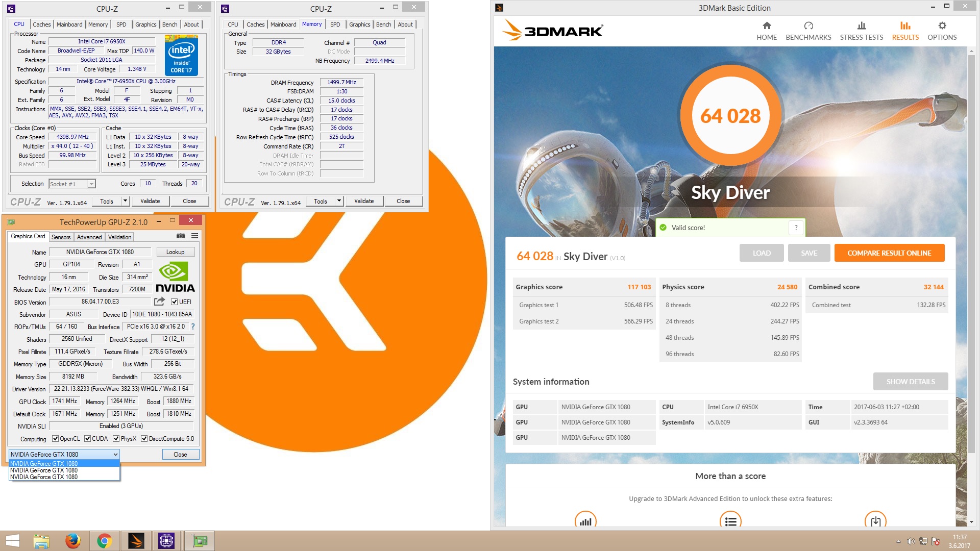Image resolution: width=980 pixels, height=551 pixels.
Task: Open File Explorer from the taskbar
Action: (41, 541)
